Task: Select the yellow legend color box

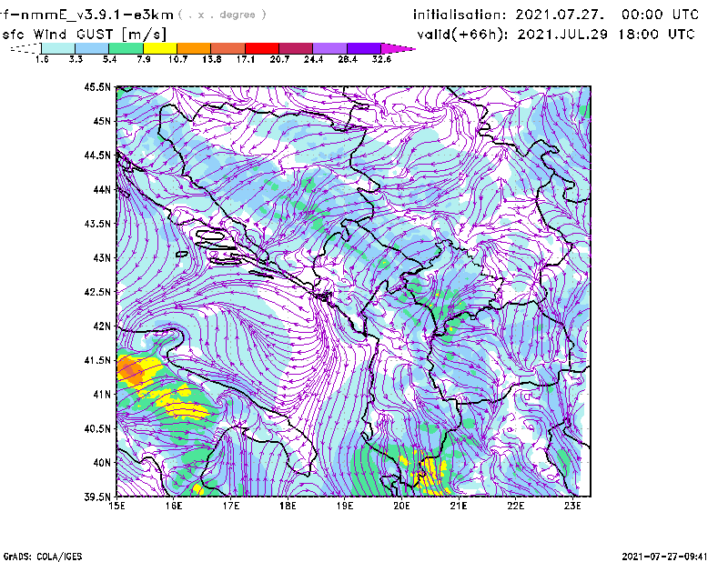Action: [x=160, y=48]
